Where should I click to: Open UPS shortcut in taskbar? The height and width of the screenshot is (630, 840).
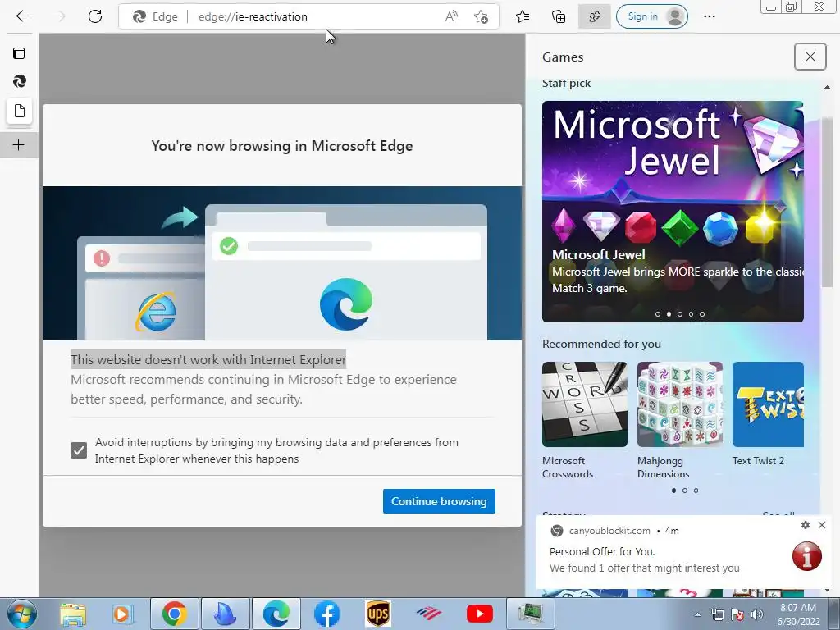pyautogui.click(x=377, y=614)
